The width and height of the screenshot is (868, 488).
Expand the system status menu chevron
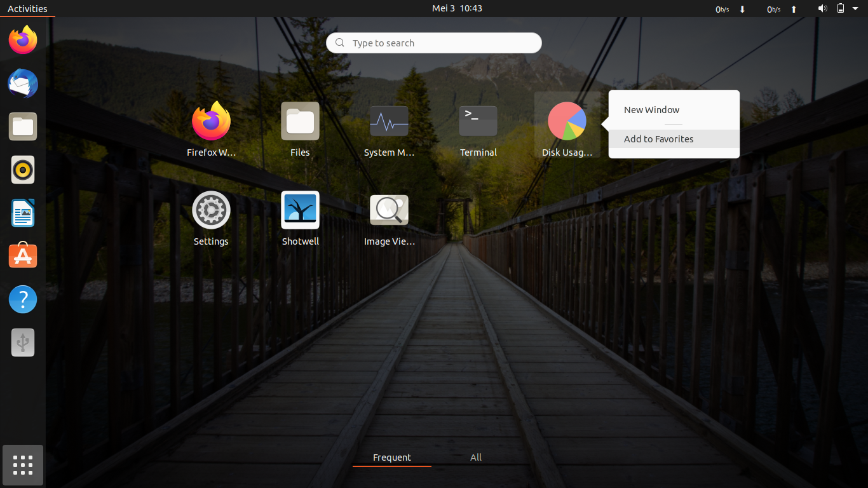pos(855,8)
